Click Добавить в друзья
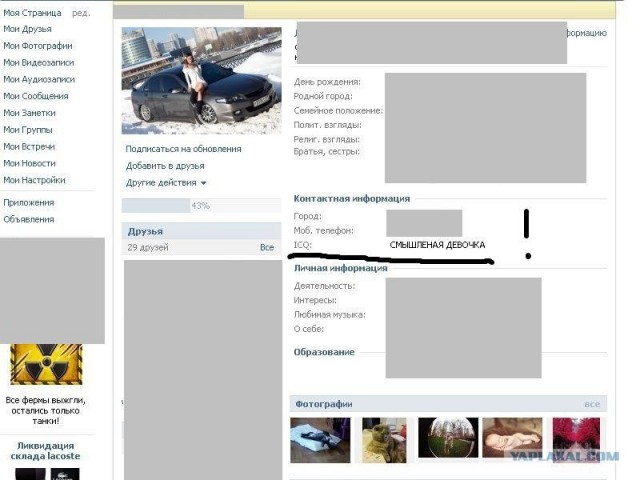The width and height of the screenshot is (640, 480). pos(165,166)
